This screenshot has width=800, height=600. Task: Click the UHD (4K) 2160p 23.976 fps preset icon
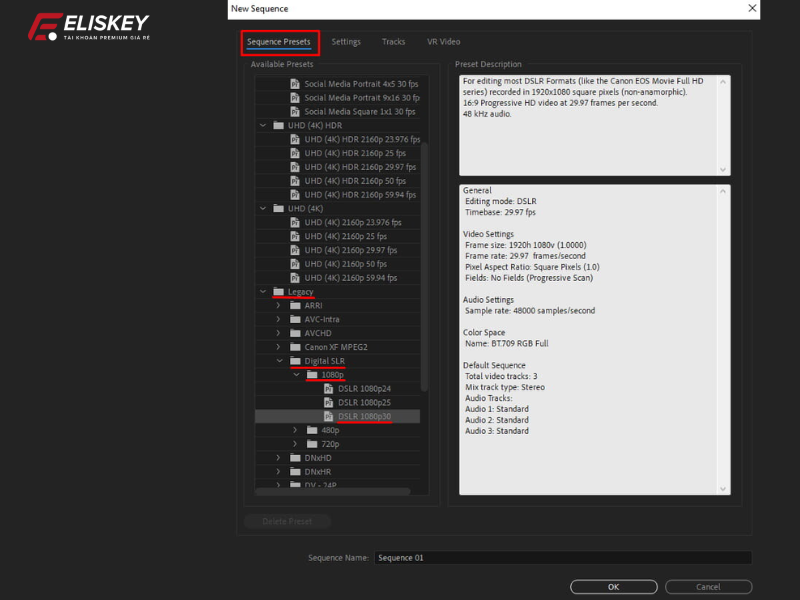295,222
